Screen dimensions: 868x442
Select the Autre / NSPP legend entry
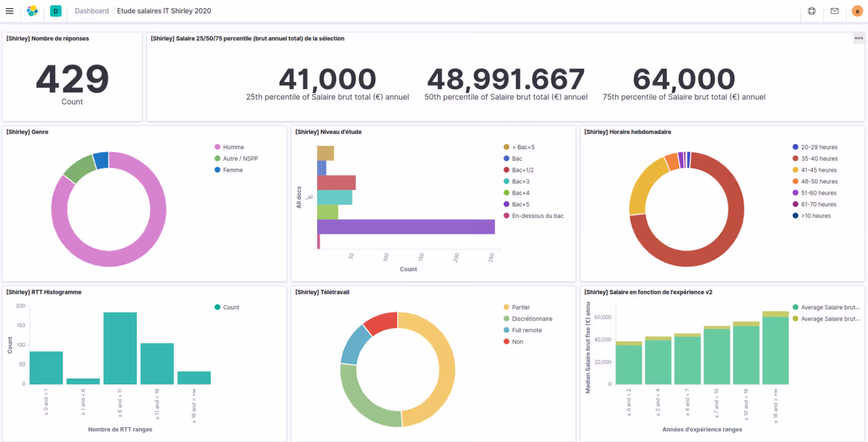pyautogui.click(x=240, y=159)
